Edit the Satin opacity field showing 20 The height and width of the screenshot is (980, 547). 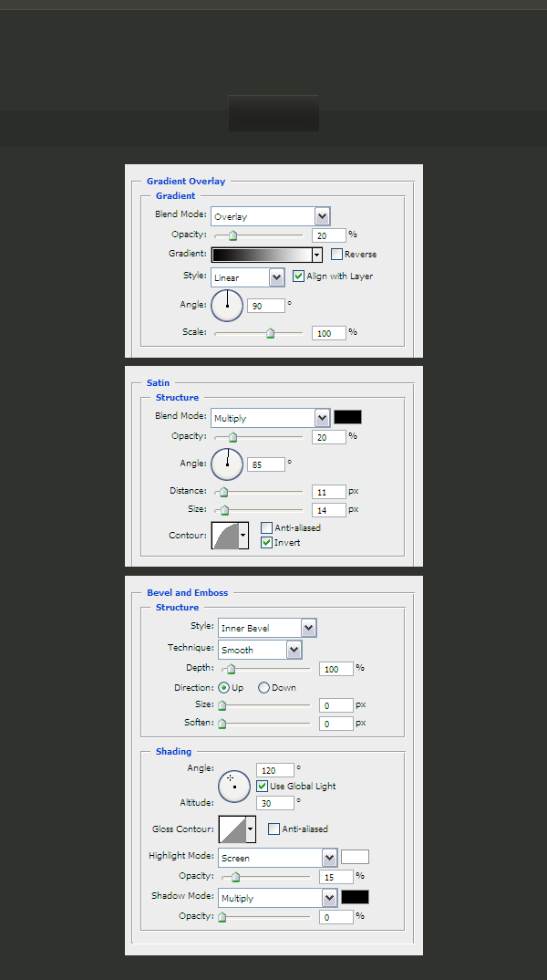328,437
